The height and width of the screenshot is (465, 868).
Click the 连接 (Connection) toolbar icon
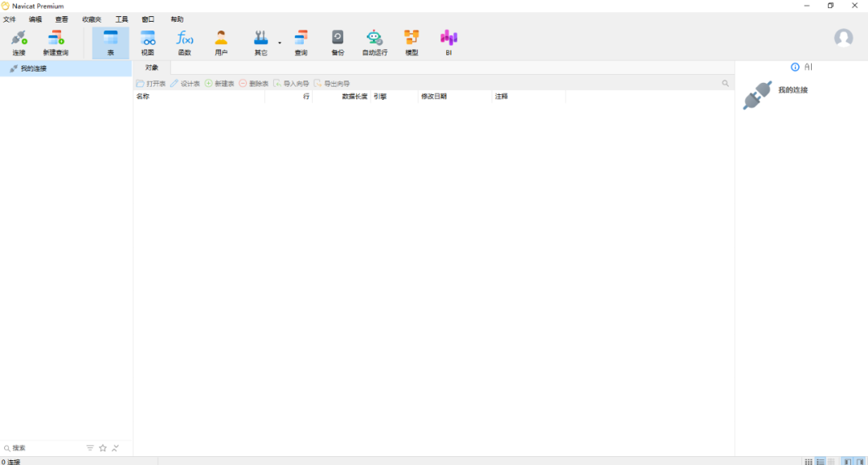point(18,42)
